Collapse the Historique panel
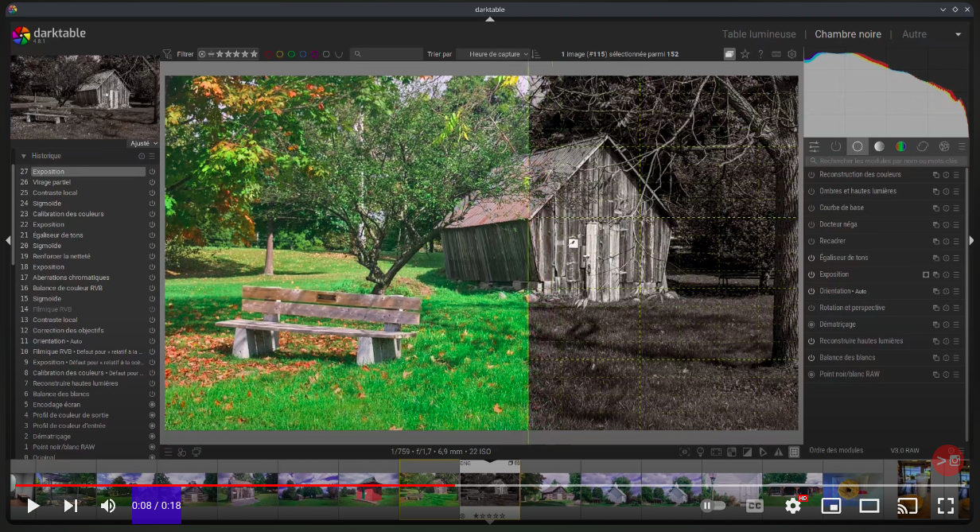This screenshot has width=980, height=532. (x=24, y=156)
